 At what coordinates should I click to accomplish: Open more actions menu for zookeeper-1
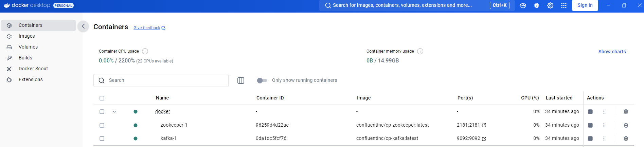pos(604,125)
